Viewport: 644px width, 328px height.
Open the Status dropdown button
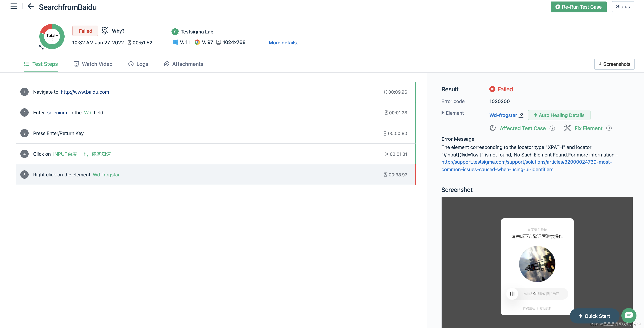623,7
